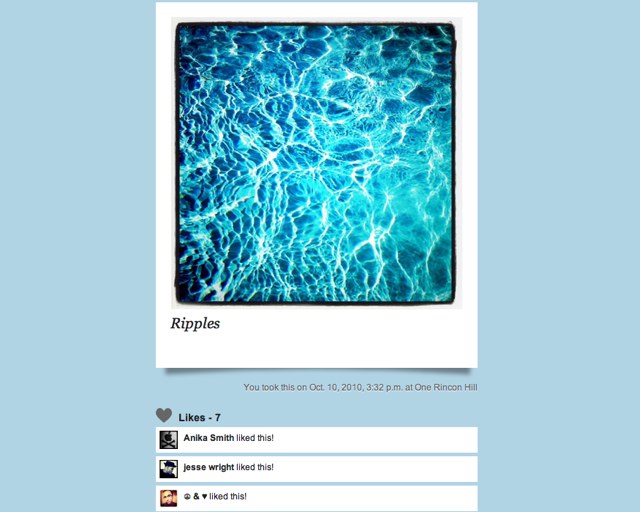Open the Ripples water photo
Image resolution: width=640 pixels, height=512 pixels.
pos(316,163)
